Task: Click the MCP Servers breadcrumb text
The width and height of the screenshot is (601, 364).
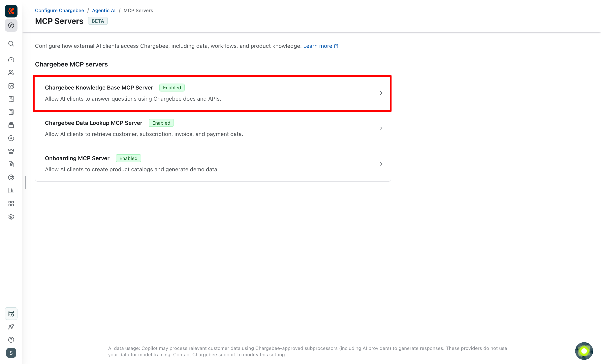Action: pyautogui.click(x=138, y=11)
